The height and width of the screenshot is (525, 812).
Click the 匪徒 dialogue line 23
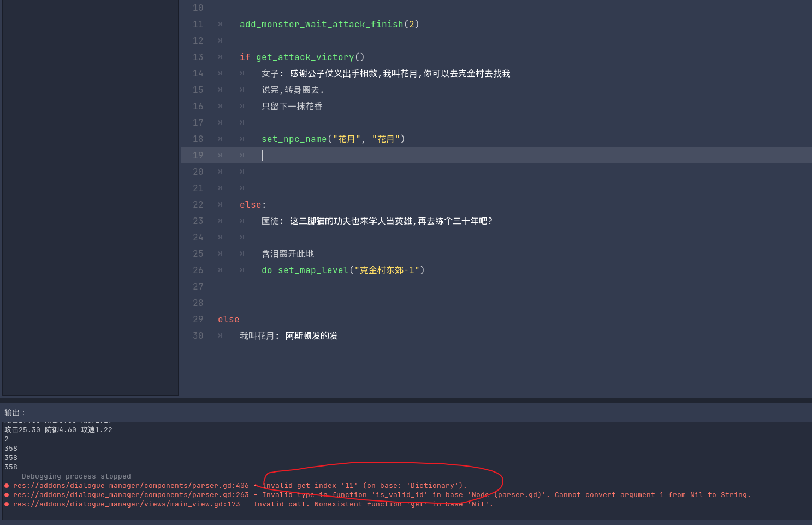click(377, 221)
